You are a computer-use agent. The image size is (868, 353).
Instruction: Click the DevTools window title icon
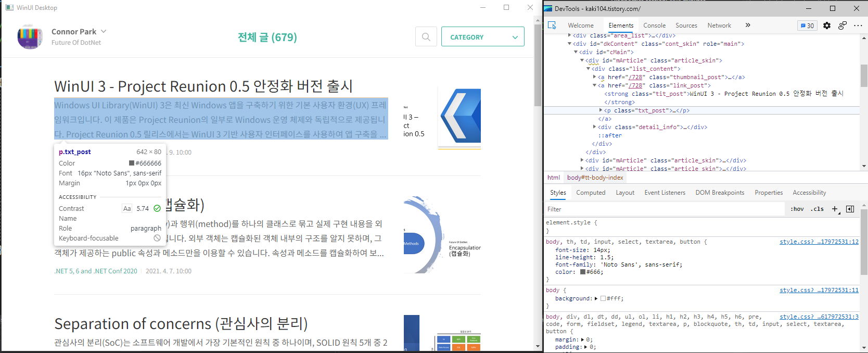coord(548,8)
